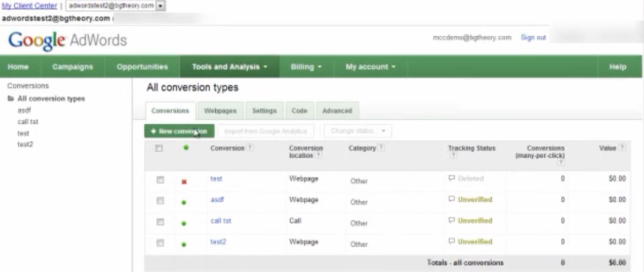Click the Unverified status for call tst
The width and height of the screenshot is (644, 272).
click(475, 221)
